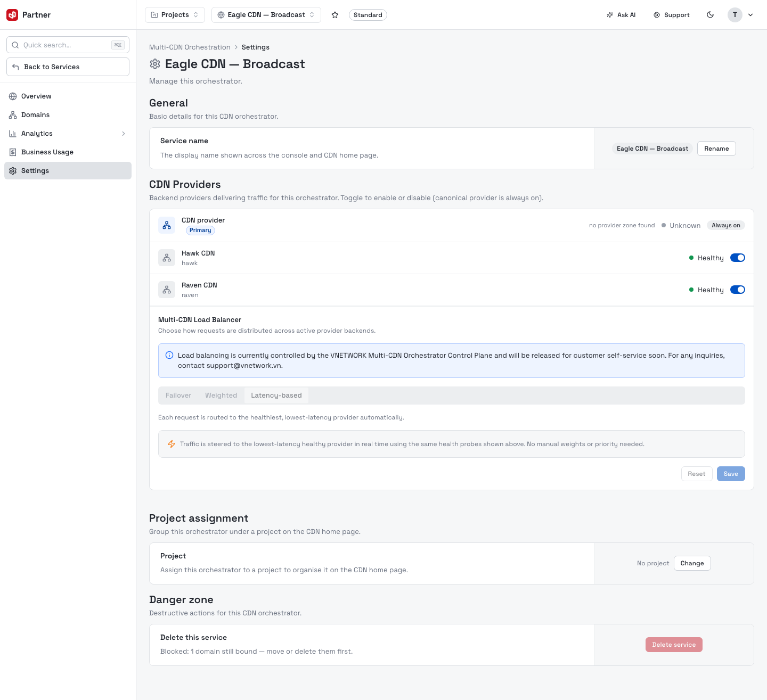The image size is (767, 700).
Task: Click the Eagle CDN — Broadcast name chip
Action: coord(652,149)
